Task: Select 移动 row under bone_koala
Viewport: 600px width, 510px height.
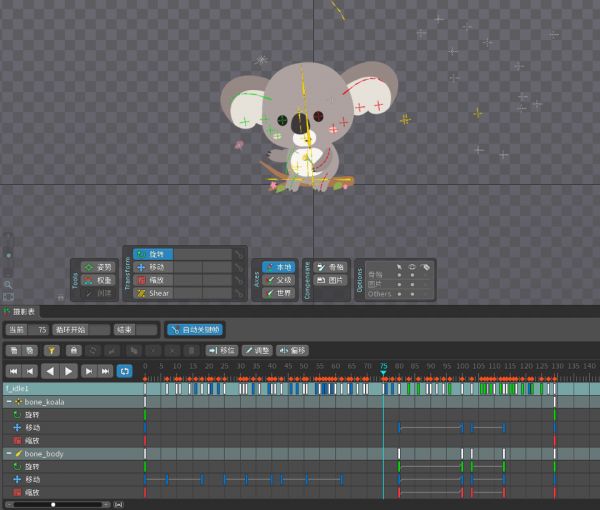Action: click(x=73, y=428)
